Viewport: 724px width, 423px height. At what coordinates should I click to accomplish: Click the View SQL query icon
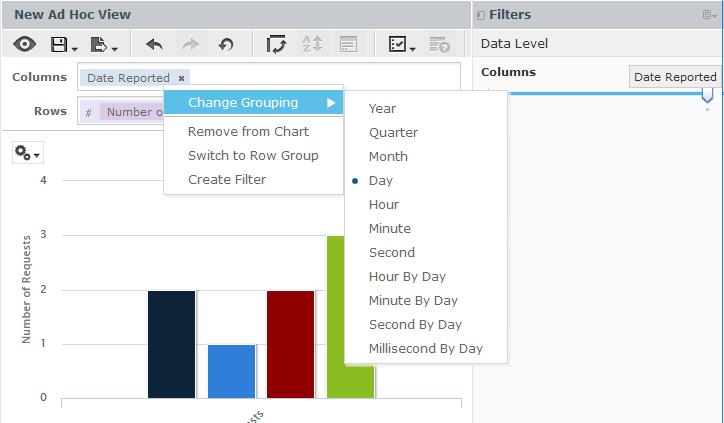point(439,45)
